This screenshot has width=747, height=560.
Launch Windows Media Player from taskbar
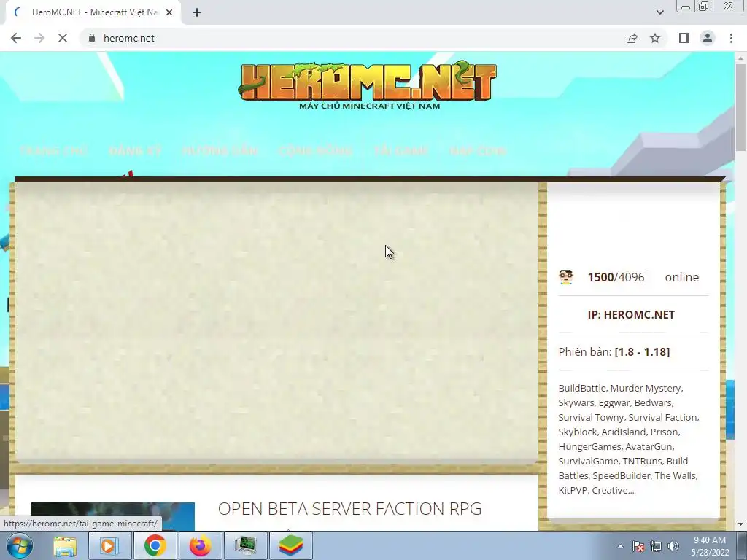pyautogui.click(x=109, y=545)
